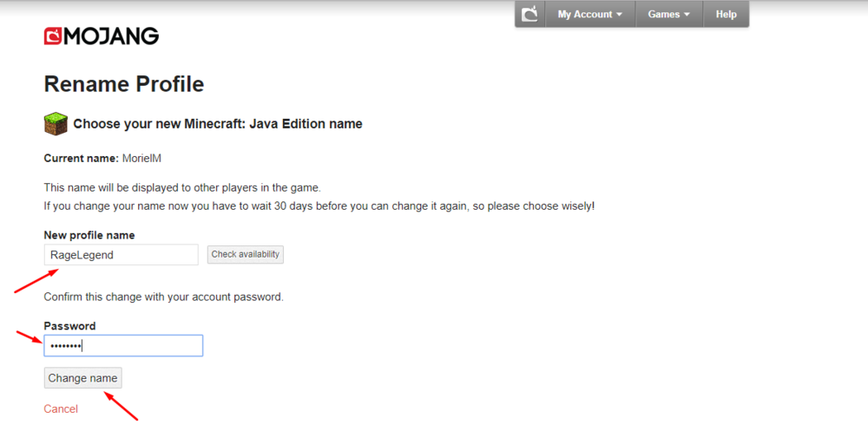Click the Java Edition name heading text
The height and width of the screenshot is (431, 868).
tap(217, 124)
